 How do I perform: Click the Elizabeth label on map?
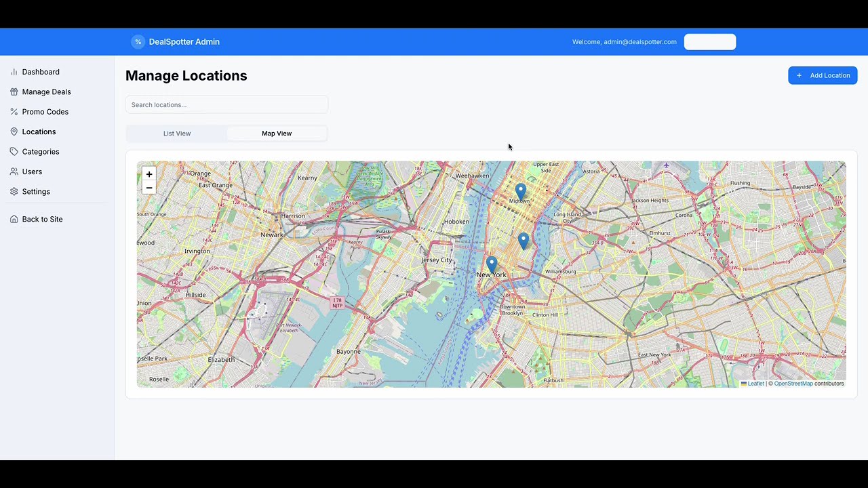point(221,360)
